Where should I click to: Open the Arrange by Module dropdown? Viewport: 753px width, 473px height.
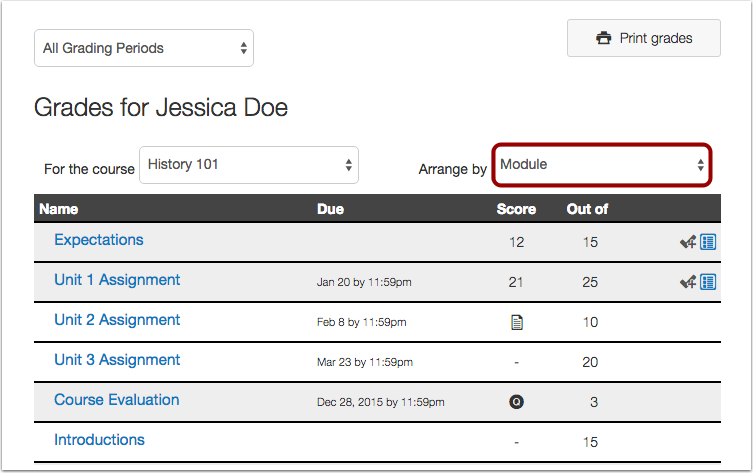pyautogui.click(x=602, y=165)
